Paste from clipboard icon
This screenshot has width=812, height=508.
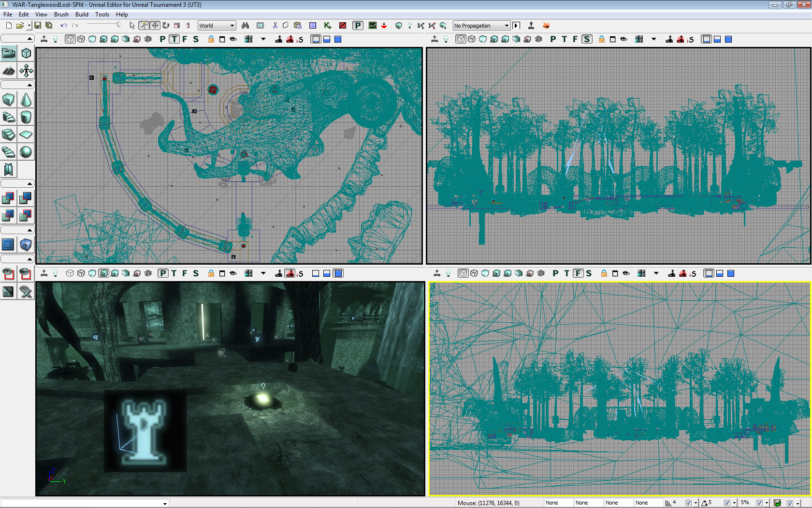coord(298,26)
